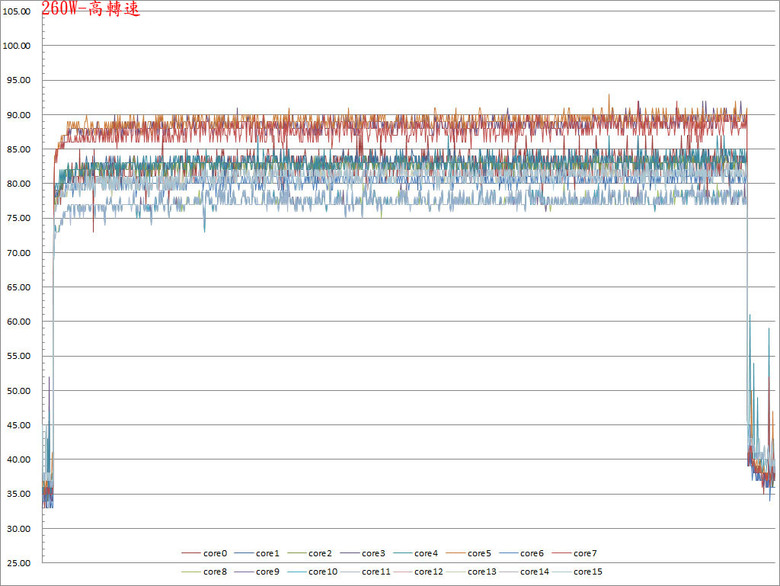The image size is (780, 586).
Task: Pick the 25.00 axis value
Action: [18, 563]
